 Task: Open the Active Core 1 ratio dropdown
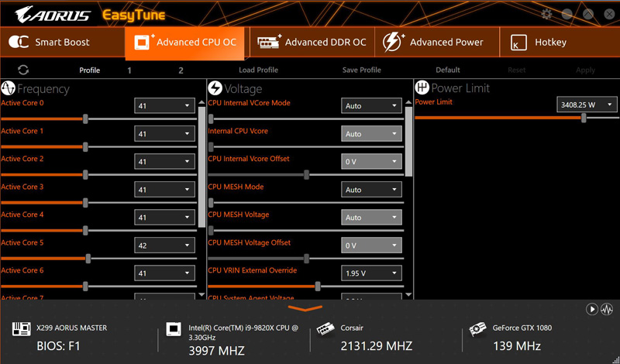[164, 133]
